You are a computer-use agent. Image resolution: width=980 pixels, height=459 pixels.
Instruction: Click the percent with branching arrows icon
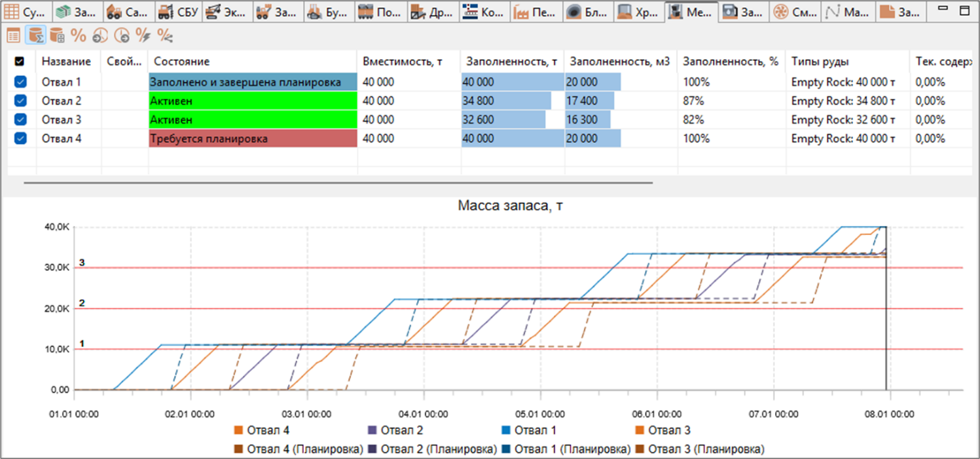pyautogui.click(x=165, y=35)
